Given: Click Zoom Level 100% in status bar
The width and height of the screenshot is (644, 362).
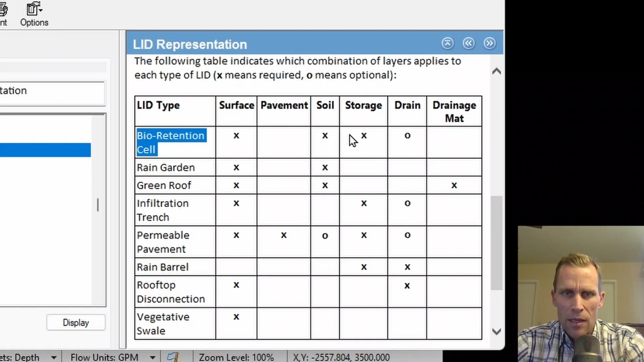Looking at the screenshot, I should pyautogui.click(x=236, y=357).
